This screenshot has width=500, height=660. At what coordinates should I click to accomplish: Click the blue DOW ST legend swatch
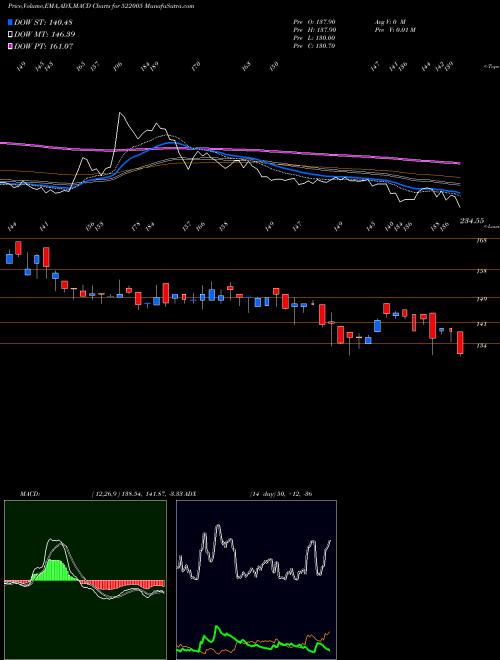click(x=10, y=22)
